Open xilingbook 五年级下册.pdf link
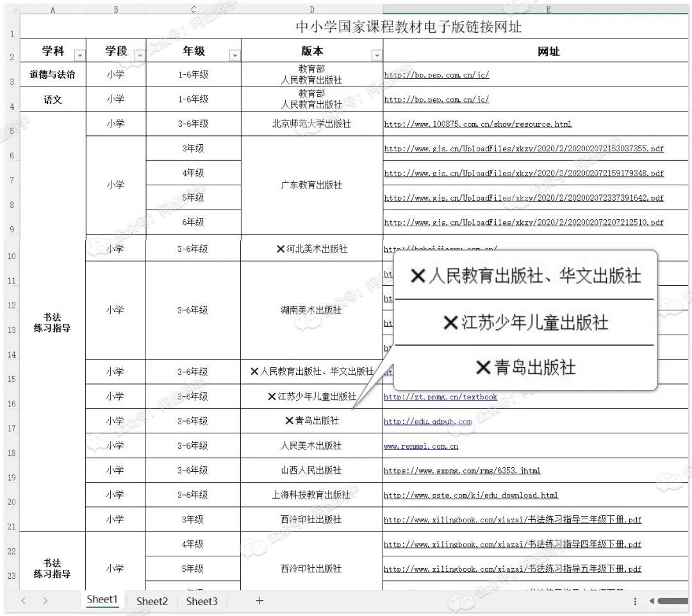The width and height of the screenshot is (692, 616). (x=513, y=569)
